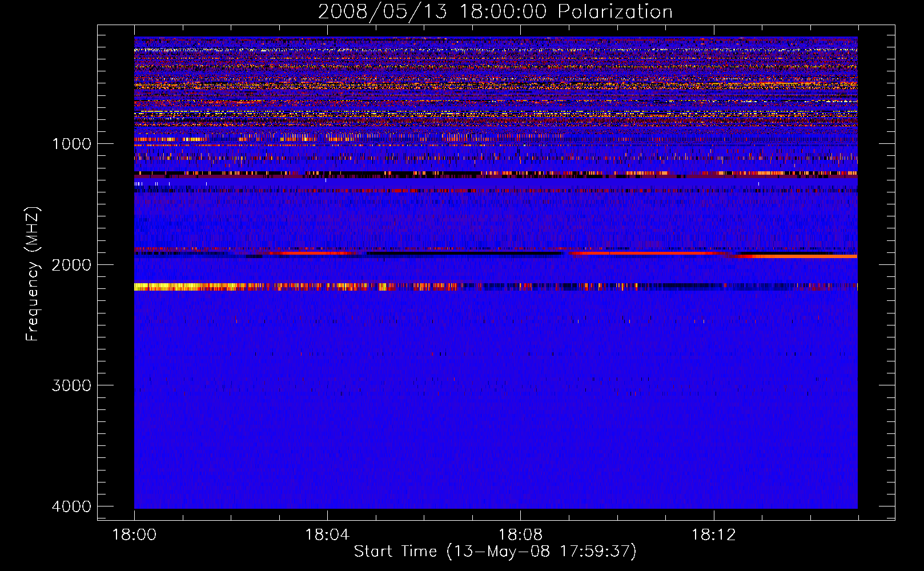Click the 18:08 time tick label
The height and width of the screenshot is (571, 924).
pos(520,535)
